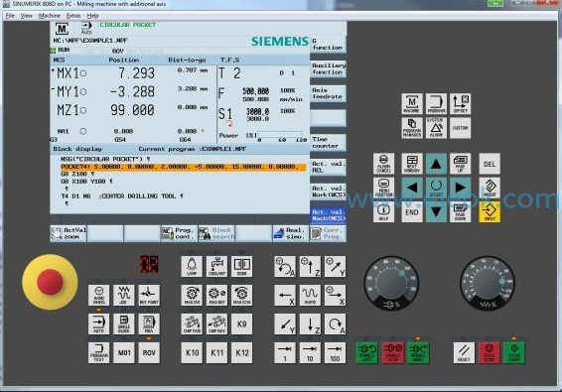Open the System Alarm key

(x=436, y=128)
